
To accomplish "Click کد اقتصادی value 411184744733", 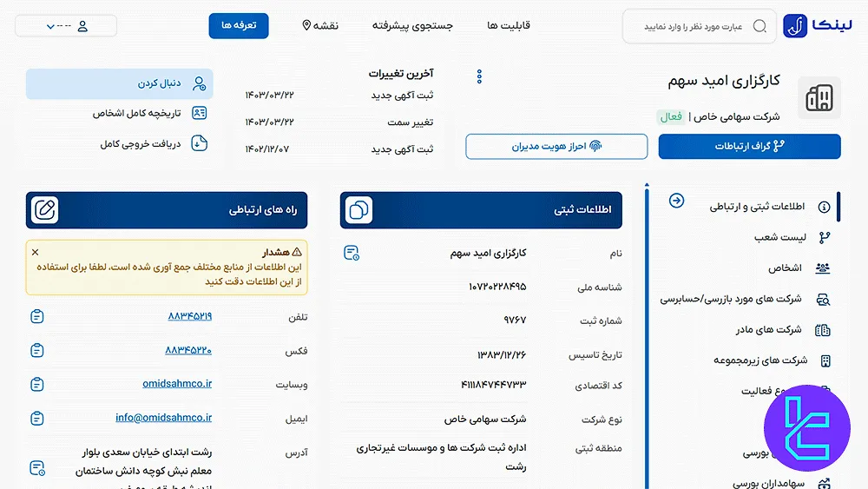I will [x=493, y=384].
